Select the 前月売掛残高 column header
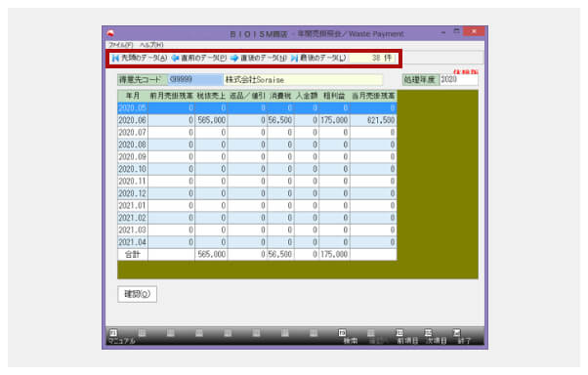This screenshot has height=375, width=588. point(171,96)
